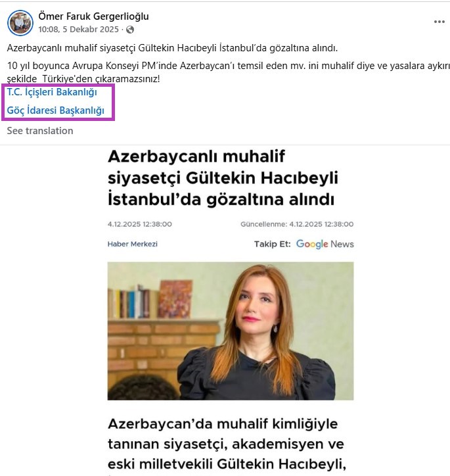
Task: Click the first post sentence about İstanbul'da gözaltına
Action: (x=172, y=48)
